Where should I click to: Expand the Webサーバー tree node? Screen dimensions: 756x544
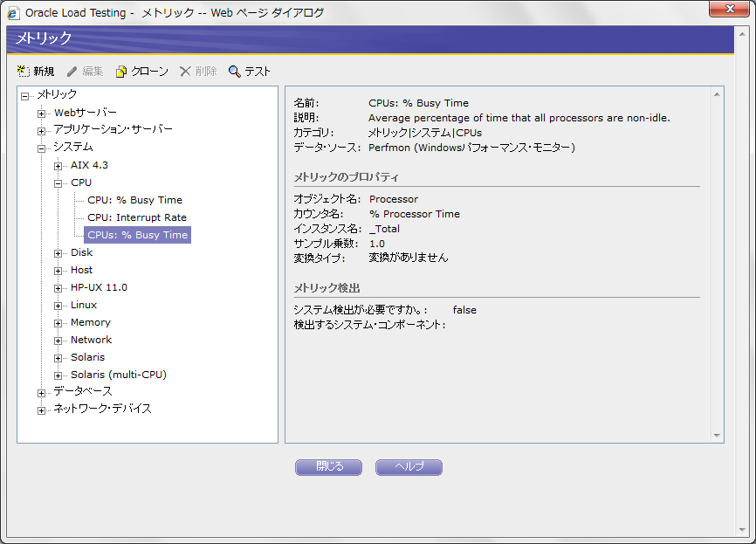click(x=42, y=112)
